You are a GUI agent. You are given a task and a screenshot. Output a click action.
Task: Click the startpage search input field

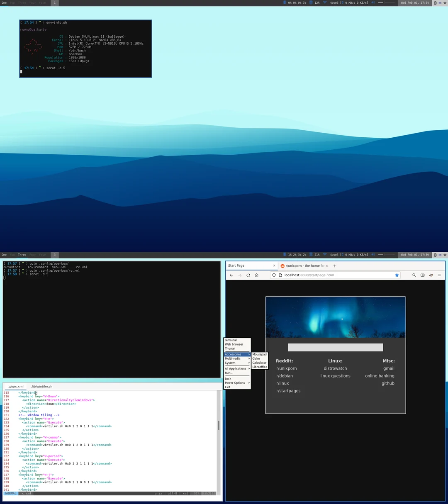point(335,347)
